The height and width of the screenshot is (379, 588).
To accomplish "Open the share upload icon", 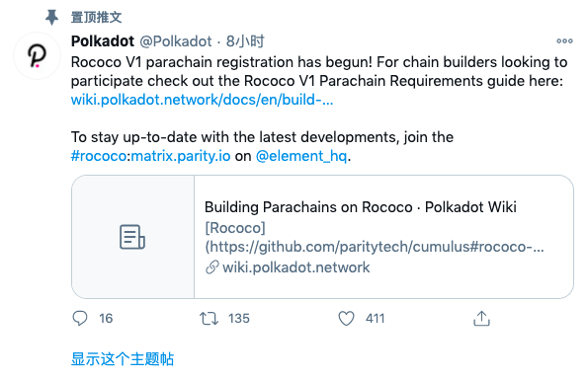I will tap(481, 319).
